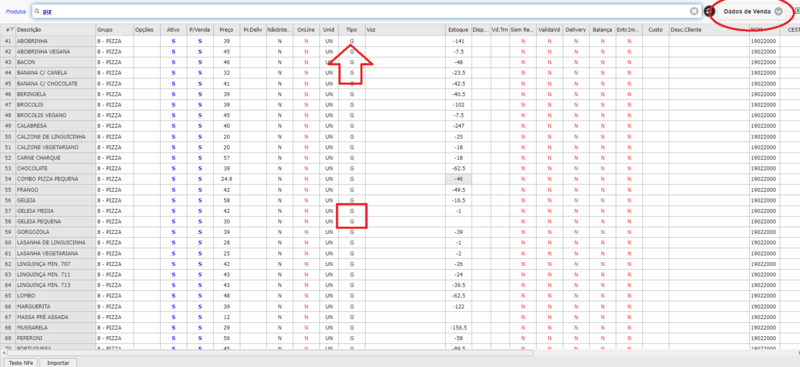This screenshot has width=800, height=367.
Task: Focus the product search input containing piz
Action: pyautogui.click(x=365, y=11)
